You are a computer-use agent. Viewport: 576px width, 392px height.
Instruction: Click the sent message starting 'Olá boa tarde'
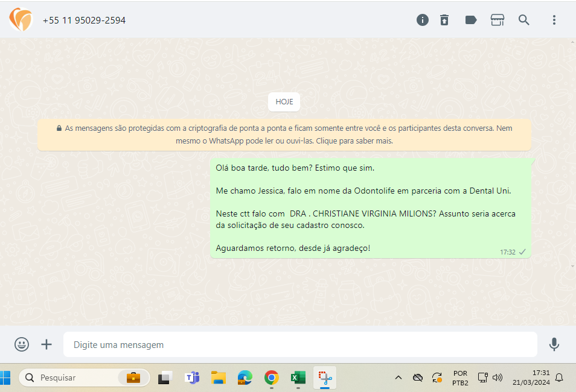(x=371, y=208)
